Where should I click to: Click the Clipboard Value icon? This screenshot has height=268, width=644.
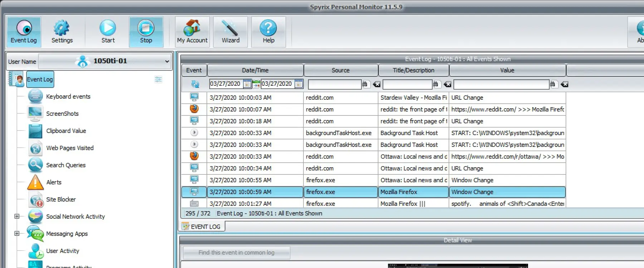pos(35,131)
